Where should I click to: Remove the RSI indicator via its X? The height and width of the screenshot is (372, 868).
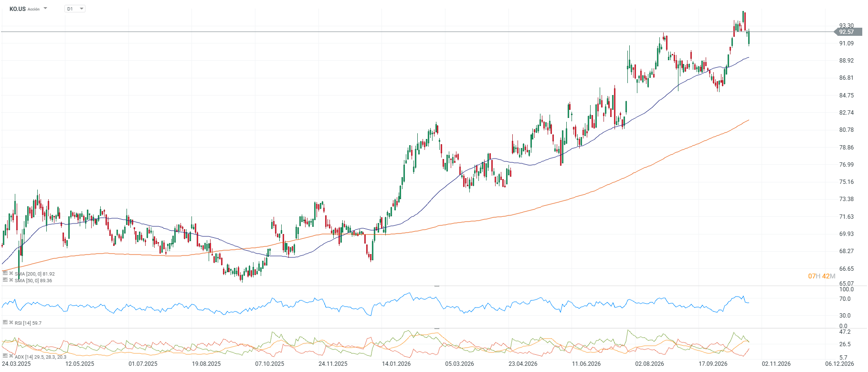[11, 322]
